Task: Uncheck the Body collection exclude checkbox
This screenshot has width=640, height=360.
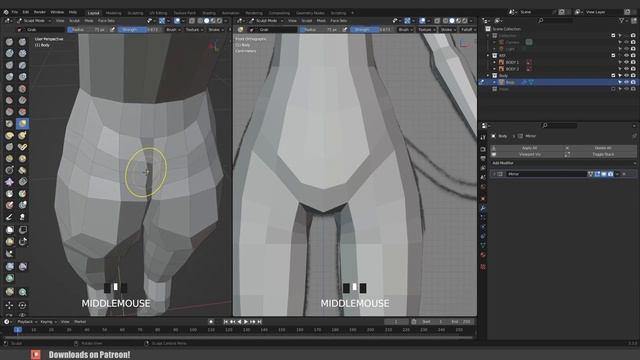Action: pos(613,76)
